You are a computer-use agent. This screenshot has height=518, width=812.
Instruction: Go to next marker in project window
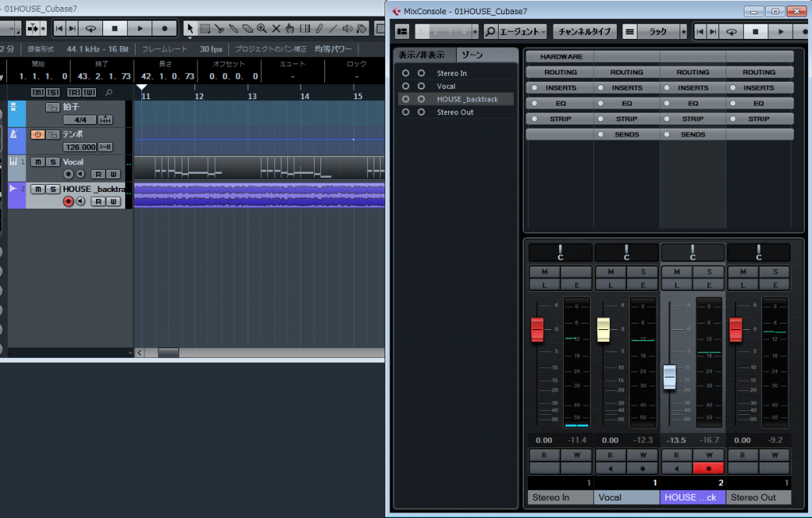(72, 29)
